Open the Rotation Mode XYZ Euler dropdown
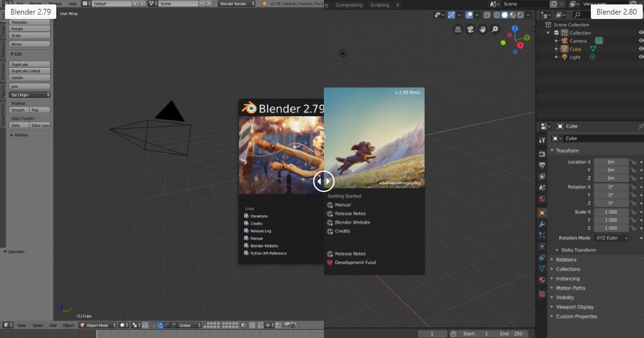 point(612,238)
